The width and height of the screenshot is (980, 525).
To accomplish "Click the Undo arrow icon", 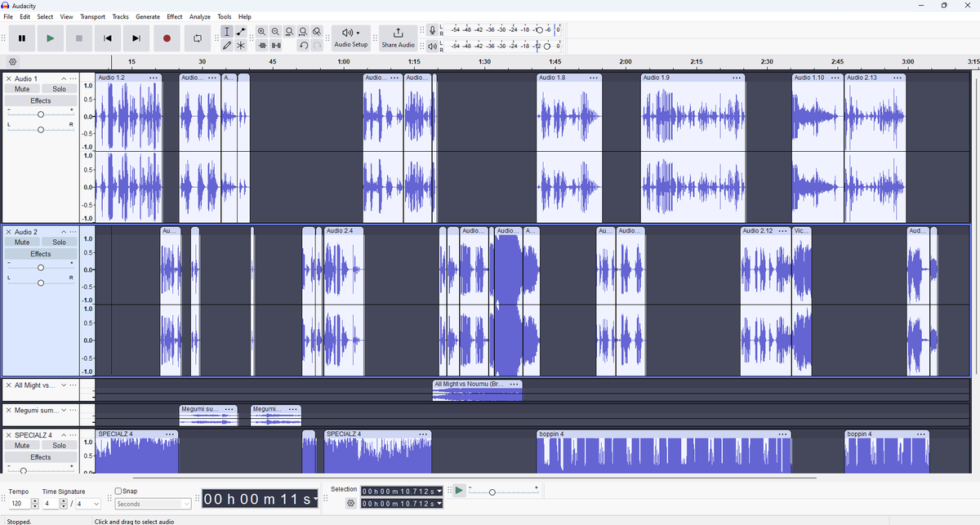I will tap(303, 46).
